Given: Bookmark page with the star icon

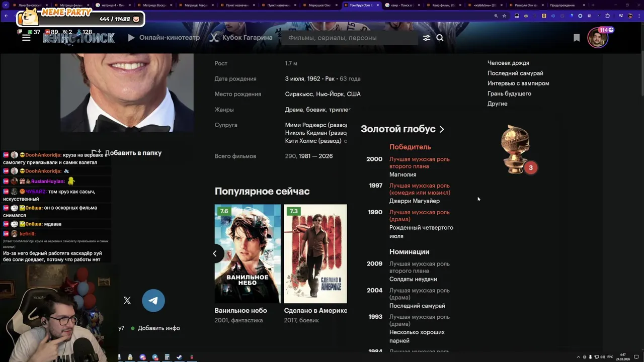Looking at the screenshot, I should tap(504, 16).
